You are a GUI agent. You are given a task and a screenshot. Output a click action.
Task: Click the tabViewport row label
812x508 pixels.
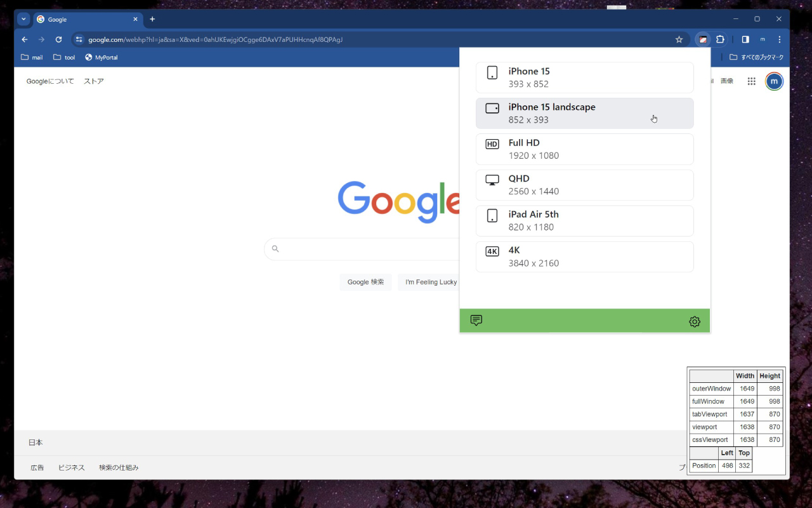(712, 414)
